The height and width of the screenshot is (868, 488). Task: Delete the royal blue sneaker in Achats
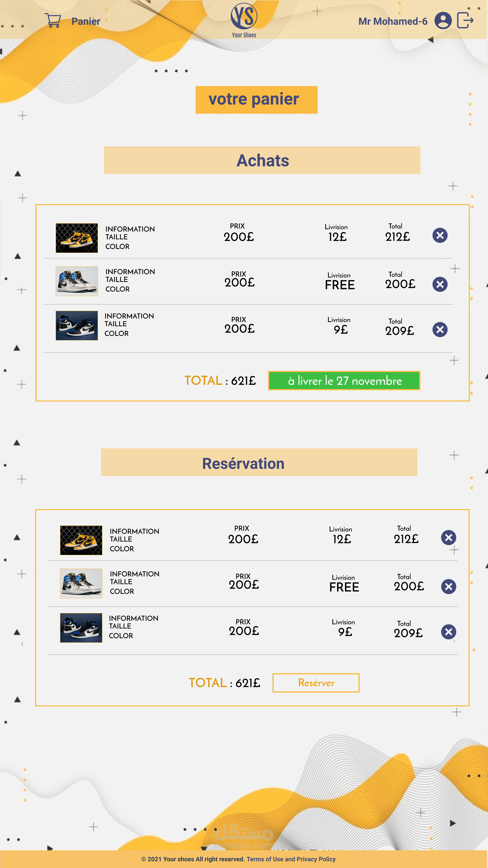[440, 329]
